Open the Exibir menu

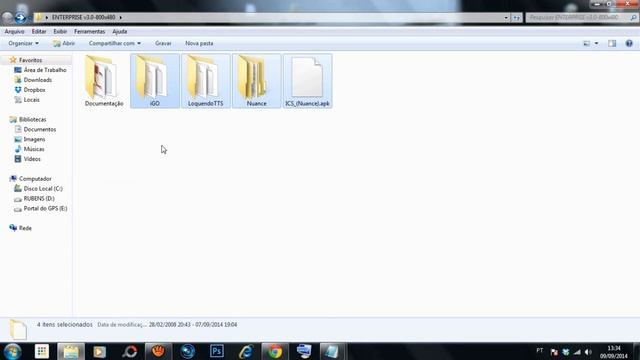[x=60, y=31]
